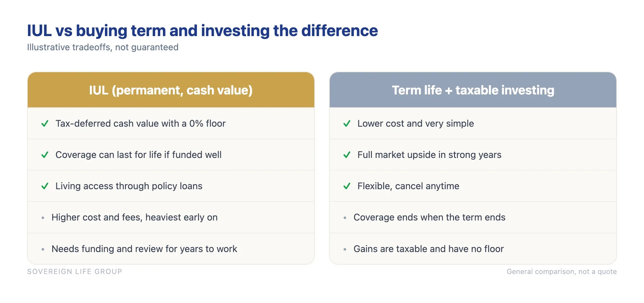Select the Gains are taxable and have no floor row
644x303 pixels.
click(473, 249)
